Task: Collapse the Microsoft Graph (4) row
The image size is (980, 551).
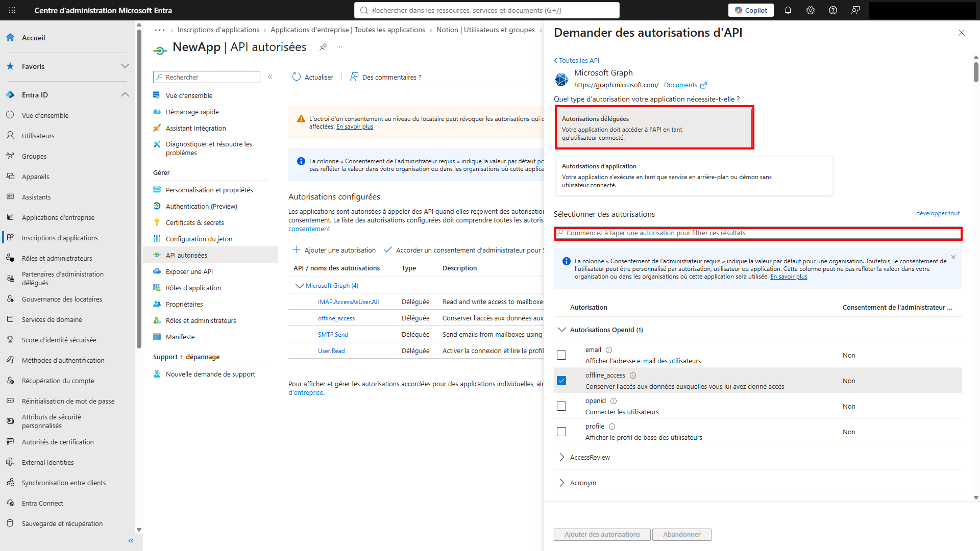Action: click(x=300, y=286)
